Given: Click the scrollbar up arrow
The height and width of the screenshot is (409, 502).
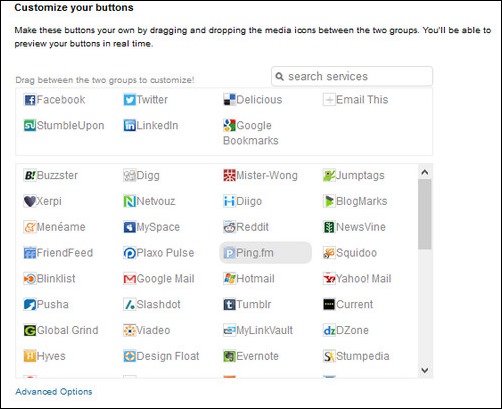Looking at the screenshot, I should click(x=425, y=172).
